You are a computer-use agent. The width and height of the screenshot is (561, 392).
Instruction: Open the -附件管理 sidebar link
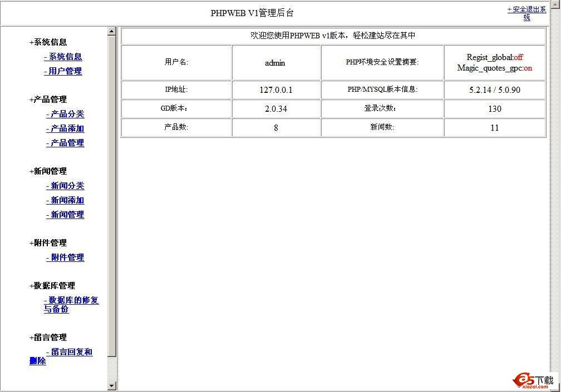pos(65,257)
